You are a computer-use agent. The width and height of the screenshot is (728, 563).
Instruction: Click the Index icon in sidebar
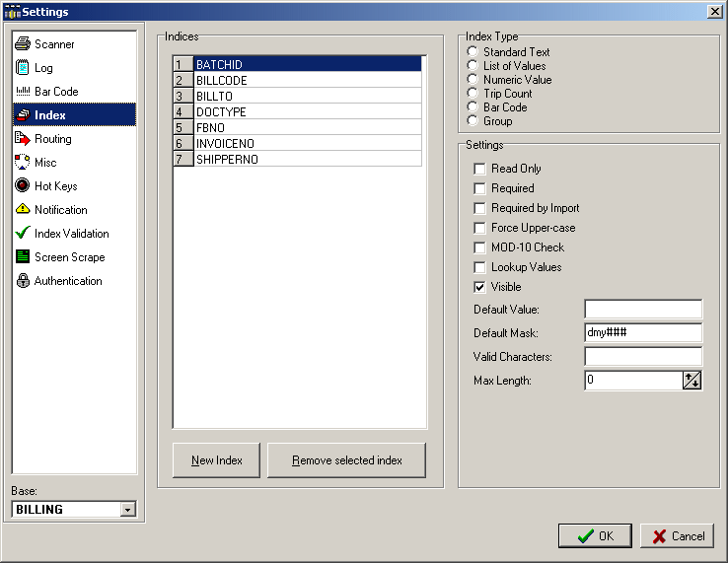click(23, 114)
